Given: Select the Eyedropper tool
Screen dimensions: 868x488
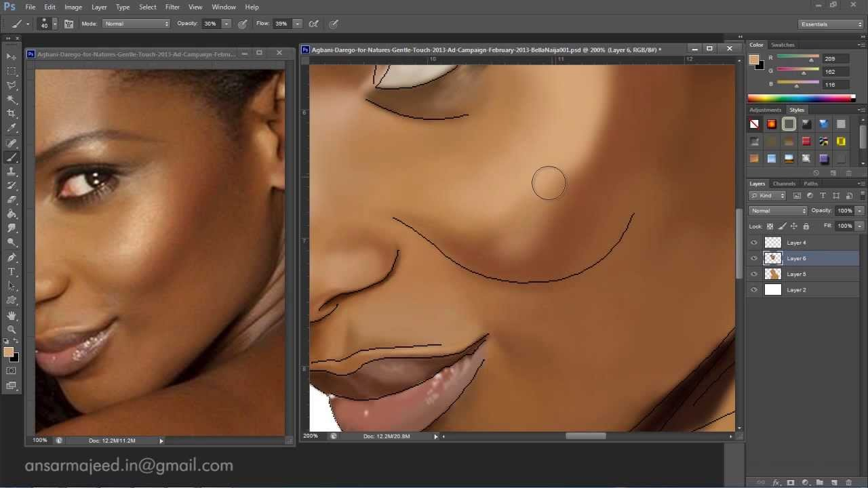Looking at the screenshot, I should (12, 128).
